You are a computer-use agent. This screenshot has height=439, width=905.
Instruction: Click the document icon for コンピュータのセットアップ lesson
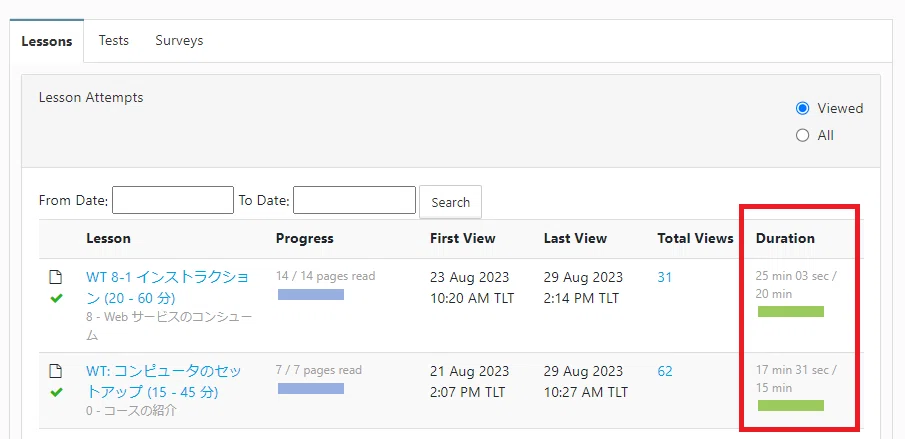tap(55, 371)
